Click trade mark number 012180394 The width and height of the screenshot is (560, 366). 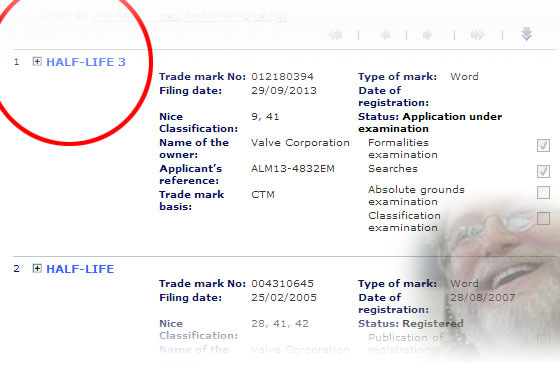pyautogui.click(x=282, y=76)
